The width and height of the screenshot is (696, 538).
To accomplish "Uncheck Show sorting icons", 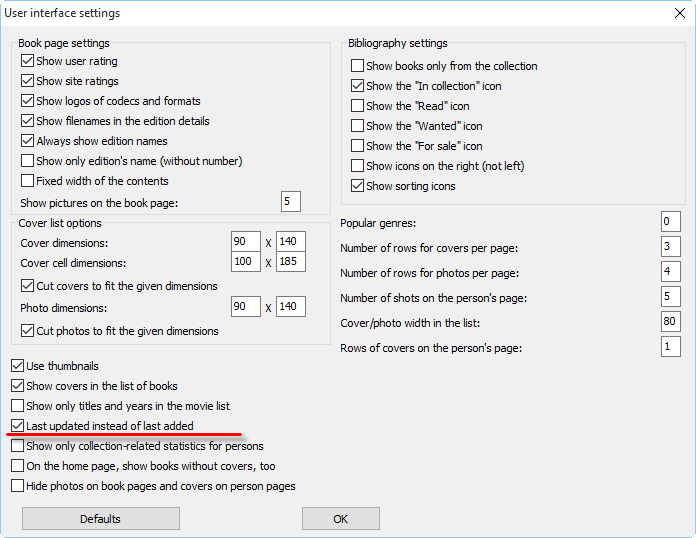I will pyautogui.click(x=357, y=186).
